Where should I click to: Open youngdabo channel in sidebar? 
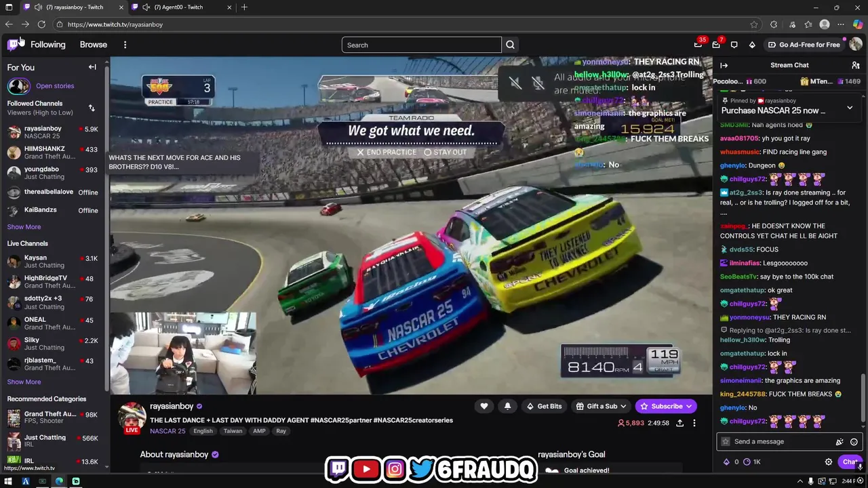pyautogui.click(x=53, y=173)
